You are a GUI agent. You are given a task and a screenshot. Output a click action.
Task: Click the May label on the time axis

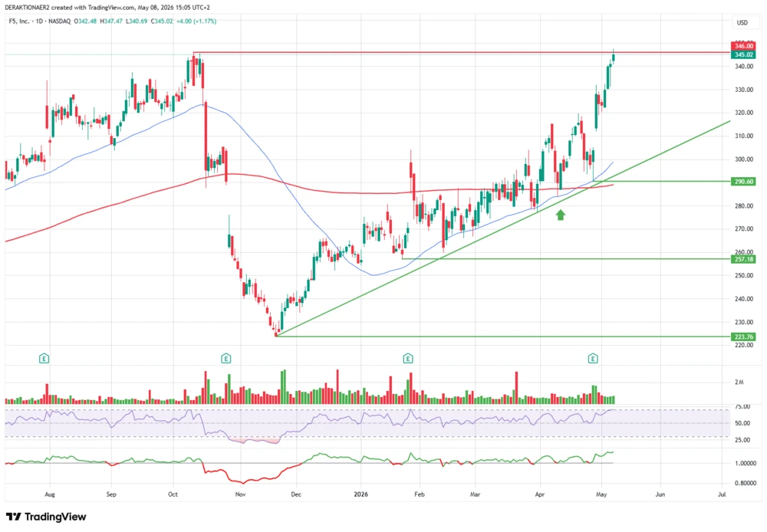pos(601,494)
